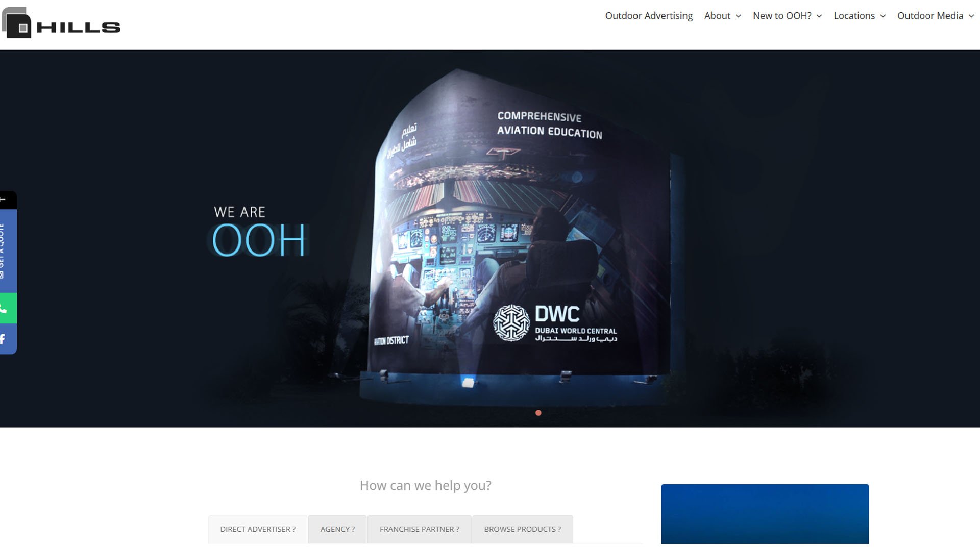Select the Agency ? tab
The width and height of the screenshot is (980, 551).
click(x=337, y=529)
